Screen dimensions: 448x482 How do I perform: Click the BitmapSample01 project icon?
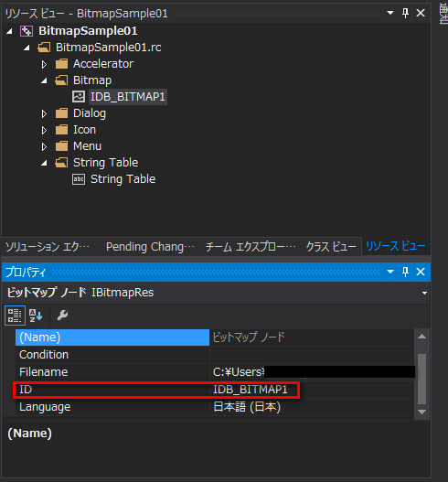point(27,31)
